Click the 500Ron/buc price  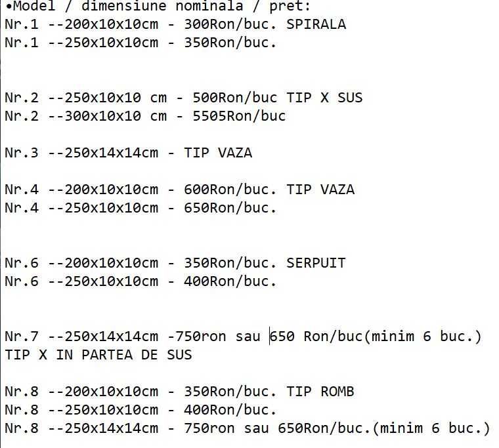234,98
